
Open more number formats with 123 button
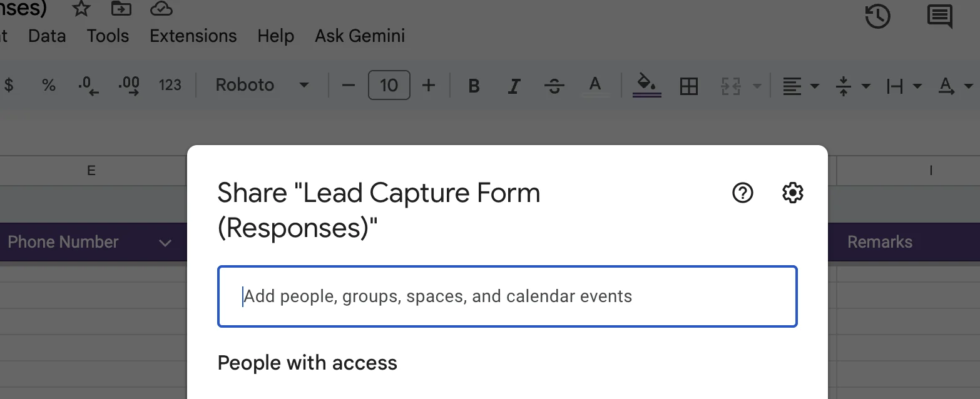pyautogui.click(x=170, y=85)
